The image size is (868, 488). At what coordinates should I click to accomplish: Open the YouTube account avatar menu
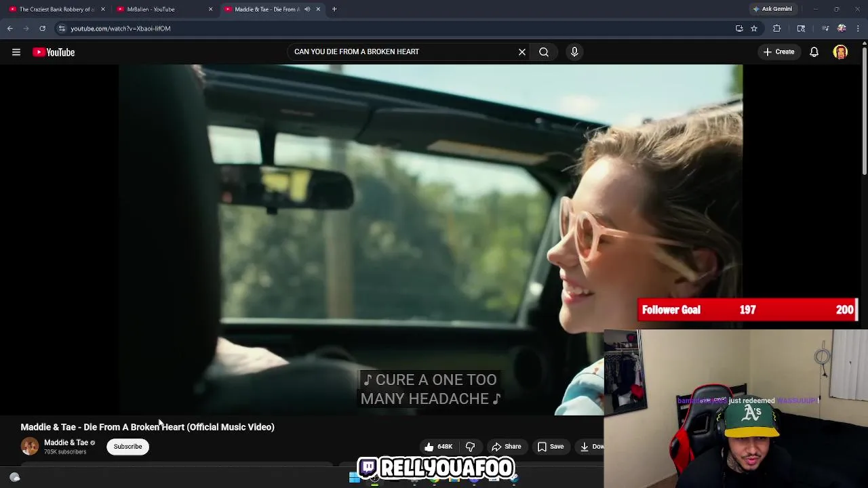coord(840,52)
